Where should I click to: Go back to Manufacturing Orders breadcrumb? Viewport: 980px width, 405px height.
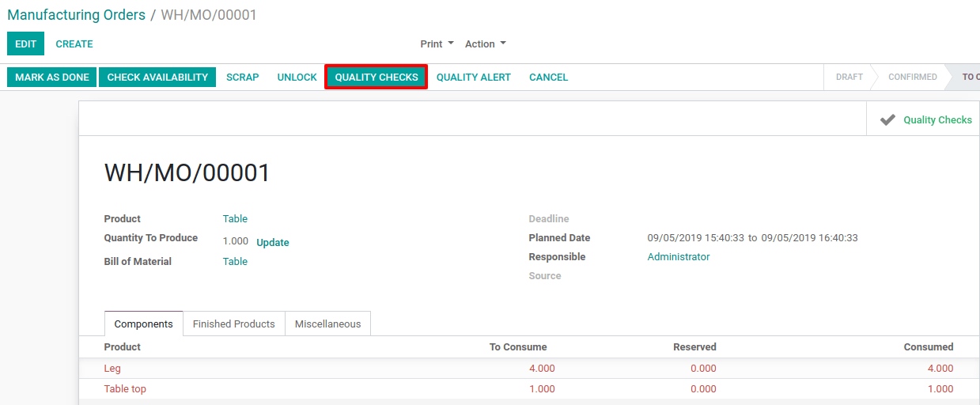tap(77, 15)
